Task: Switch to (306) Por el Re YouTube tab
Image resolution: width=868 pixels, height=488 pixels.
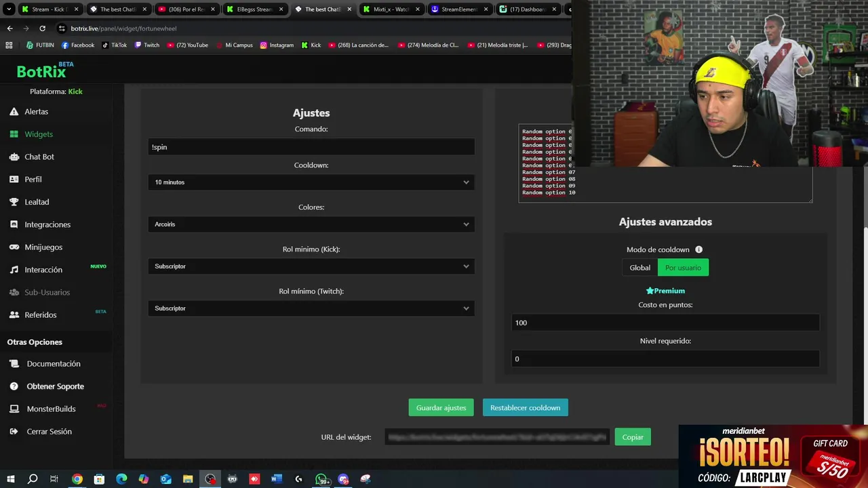Action: click(x=186, y=9)
